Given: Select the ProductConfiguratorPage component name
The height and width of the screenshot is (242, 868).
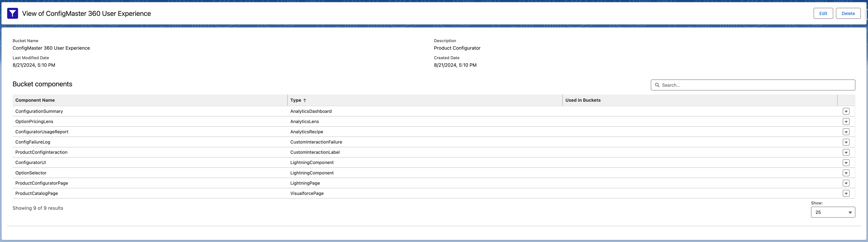Looking at the screenshot, I should (41, 183).
